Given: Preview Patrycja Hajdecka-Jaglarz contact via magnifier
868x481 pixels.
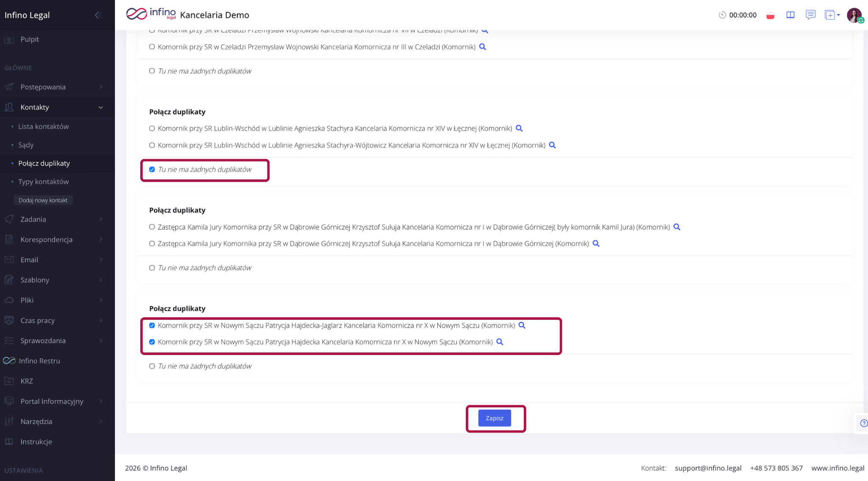Looking at the screenshot, I should point(522,325).
